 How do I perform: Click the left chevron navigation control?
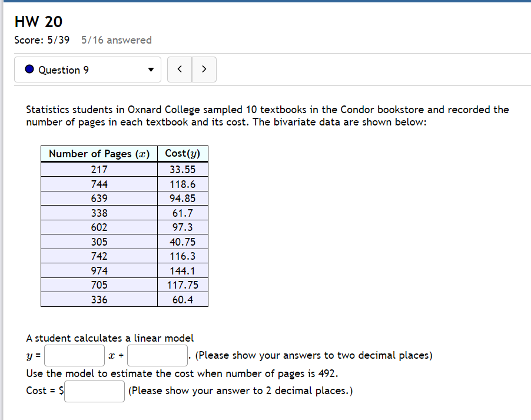[x=179, y=69]
